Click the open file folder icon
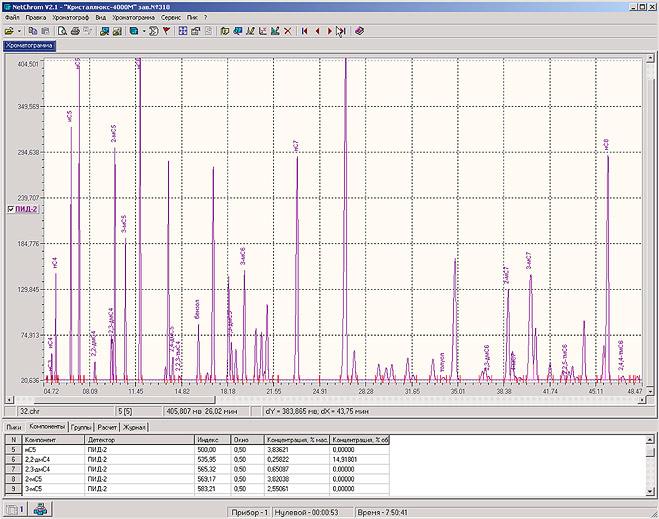 pyautogui.click(x=10, y=31)
